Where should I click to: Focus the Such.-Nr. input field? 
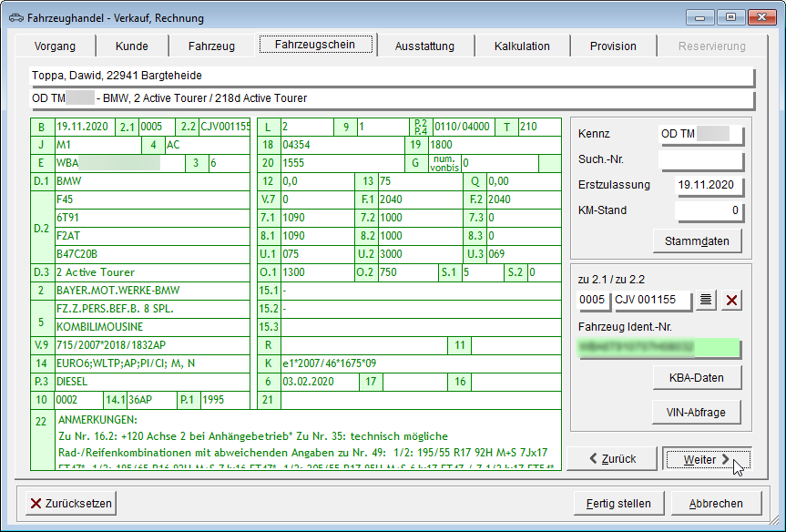(700, 159)
